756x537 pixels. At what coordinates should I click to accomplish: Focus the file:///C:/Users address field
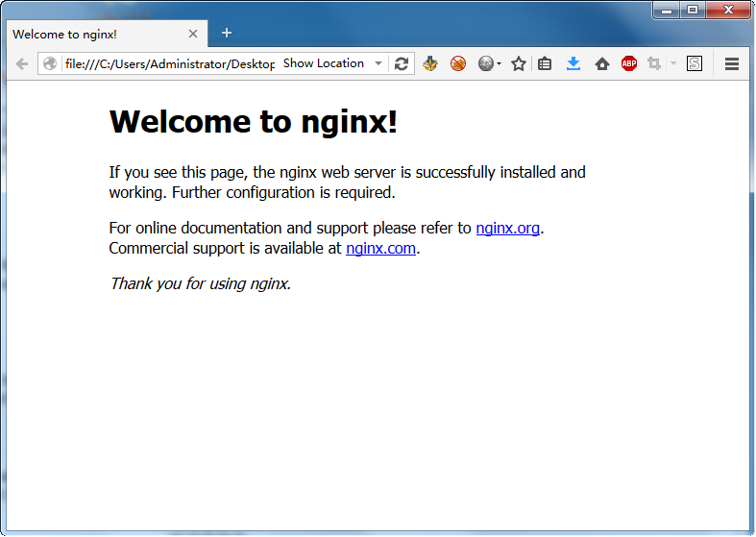(170, 63)
